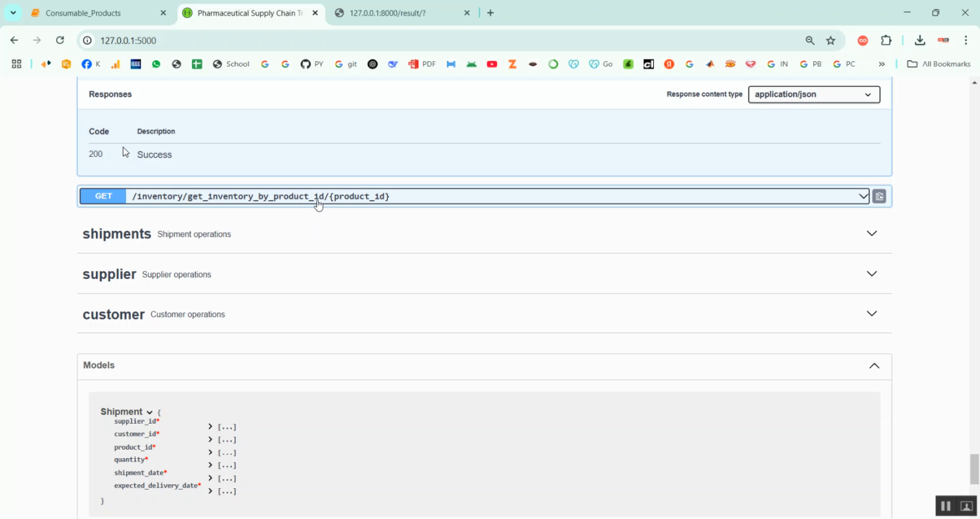Image resolution: width=980 pixels, height=519 pixels.
Task: Copy the get_inventory_by_product_id endpoint path
Action: [879, 196]
